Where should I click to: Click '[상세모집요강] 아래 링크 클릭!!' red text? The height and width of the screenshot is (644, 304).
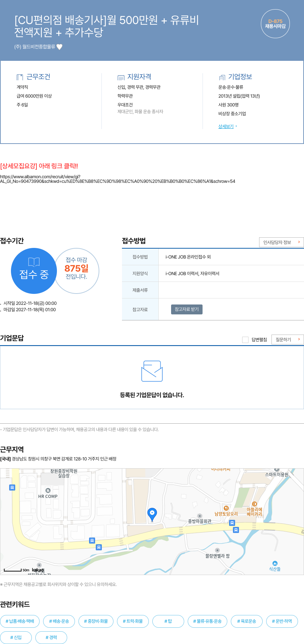[x=39, y=166]
